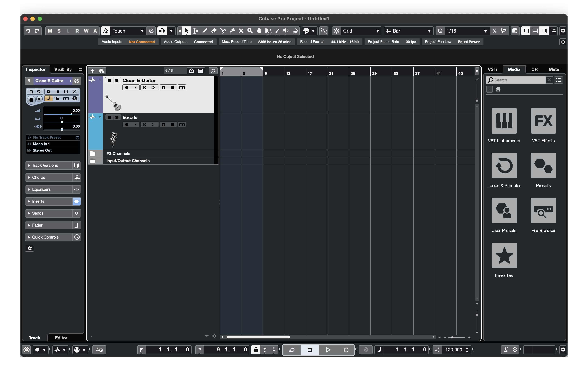
Task: Click the Find Tracks magnifier icon
Action: [213, 71]
